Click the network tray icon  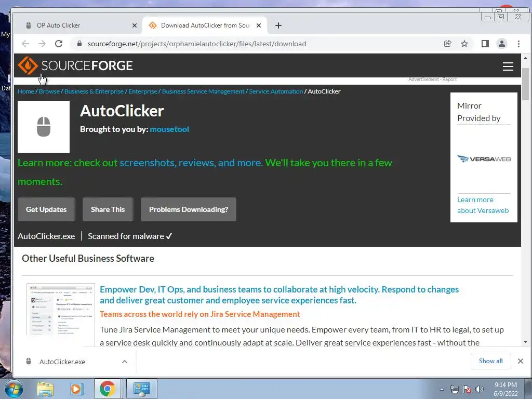pos(454,389)
